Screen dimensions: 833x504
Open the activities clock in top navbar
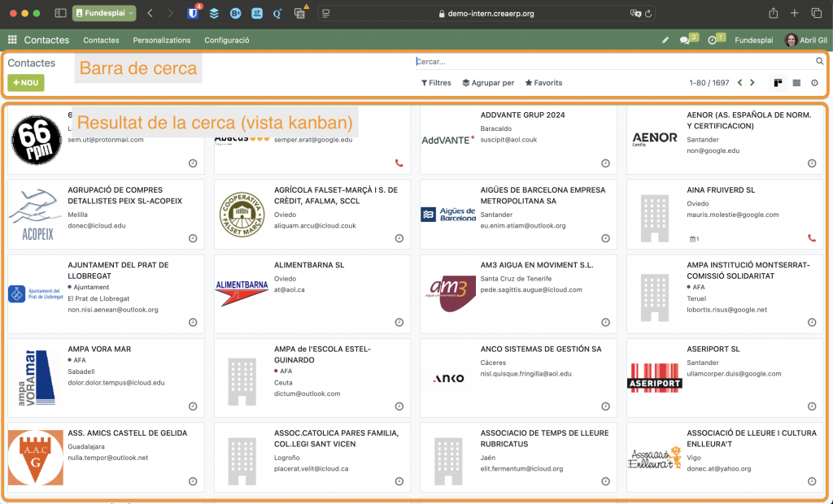(x=713, y=40)
